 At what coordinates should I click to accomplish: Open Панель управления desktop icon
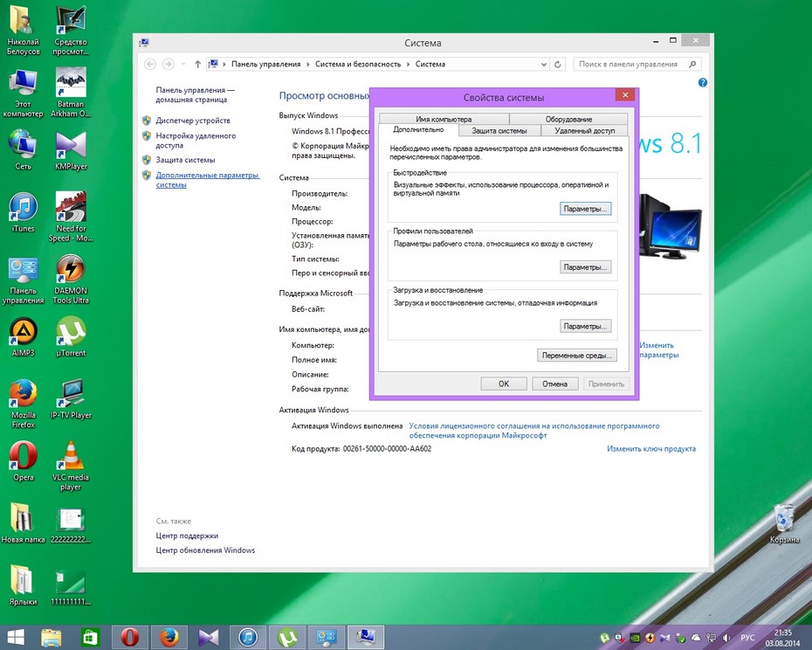[x=23, y=280]
